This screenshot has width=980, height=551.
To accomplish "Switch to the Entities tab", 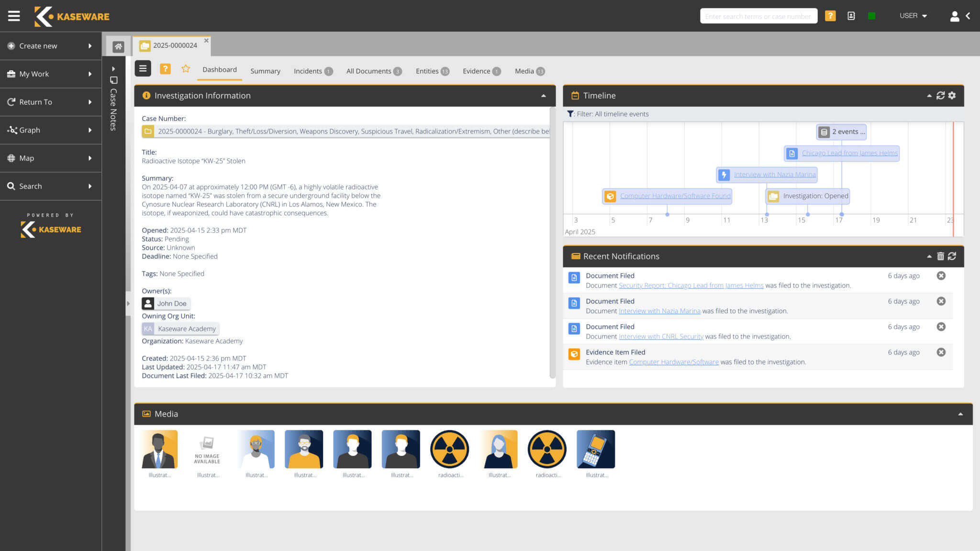I will [428, 71].
